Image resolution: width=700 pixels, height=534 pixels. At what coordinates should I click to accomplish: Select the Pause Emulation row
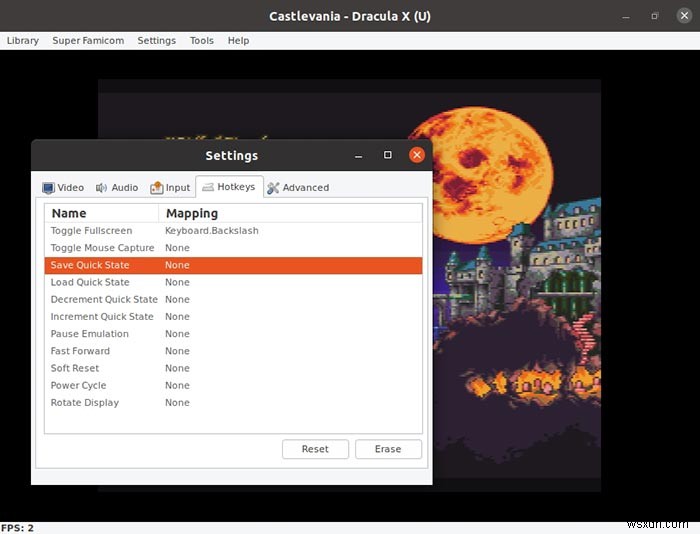pos(233,334)
